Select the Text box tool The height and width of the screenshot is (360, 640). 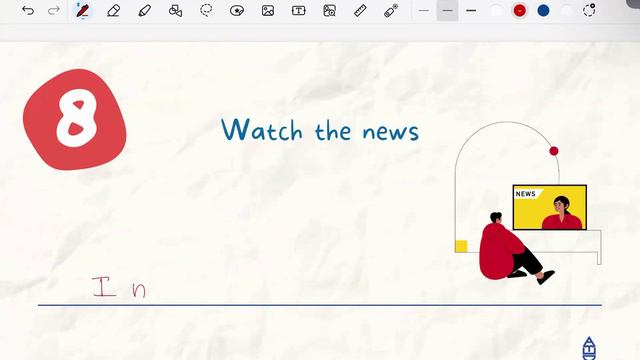coord(298,11)
